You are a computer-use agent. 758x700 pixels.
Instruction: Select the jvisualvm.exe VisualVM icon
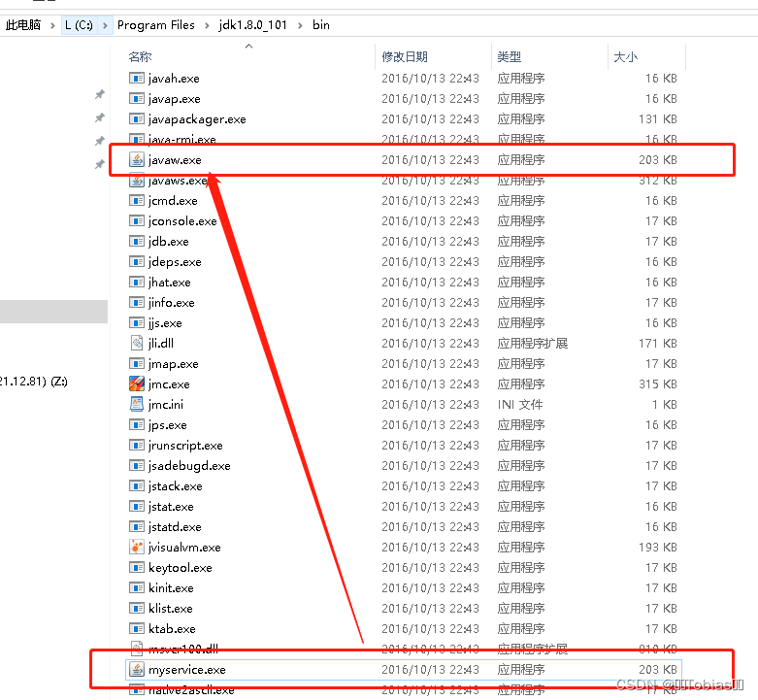pos(137,547)
